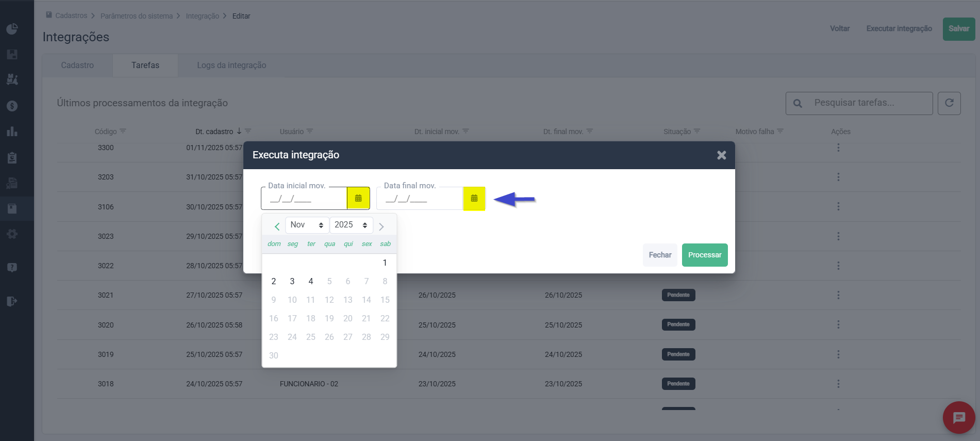Screen dimensions: 980x441
Task: Click the FUNCIONARIO - 02 user cell
Action: tap(309, 384)
